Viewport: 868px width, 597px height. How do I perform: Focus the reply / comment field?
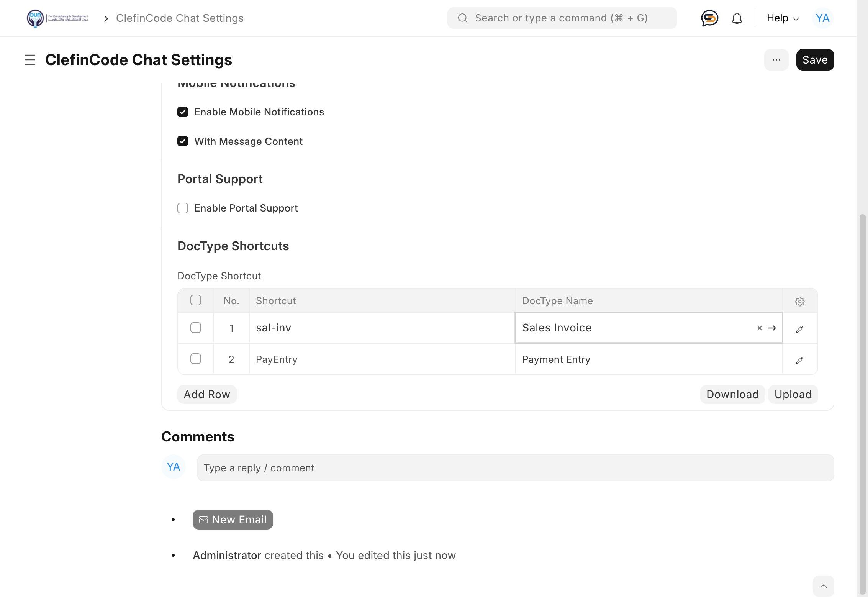pyautogui.click(x=515, y=468)
